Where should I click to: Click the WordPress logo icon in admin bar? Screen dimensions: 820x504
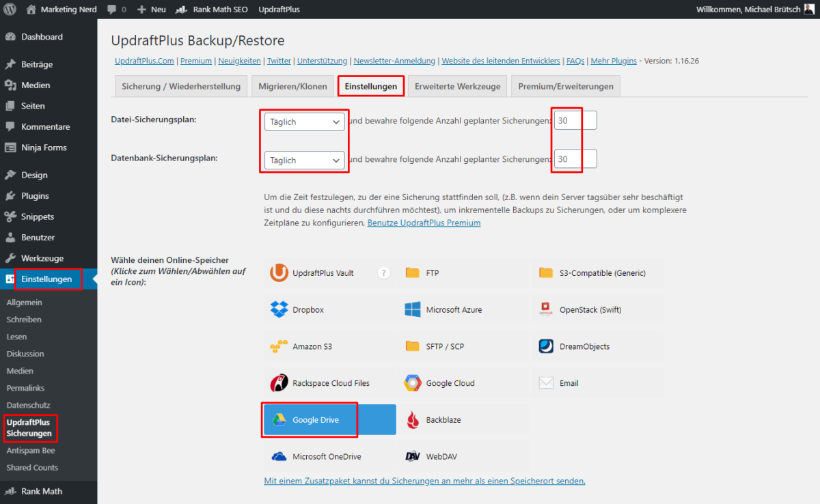(10, 10)
